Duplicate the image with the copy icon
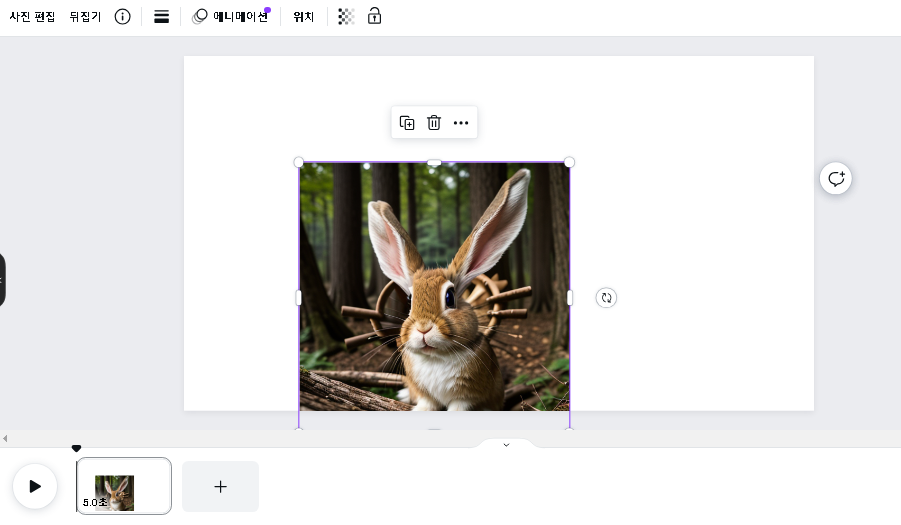This screenshot has height=525, width=901. (x=407, y=123)
